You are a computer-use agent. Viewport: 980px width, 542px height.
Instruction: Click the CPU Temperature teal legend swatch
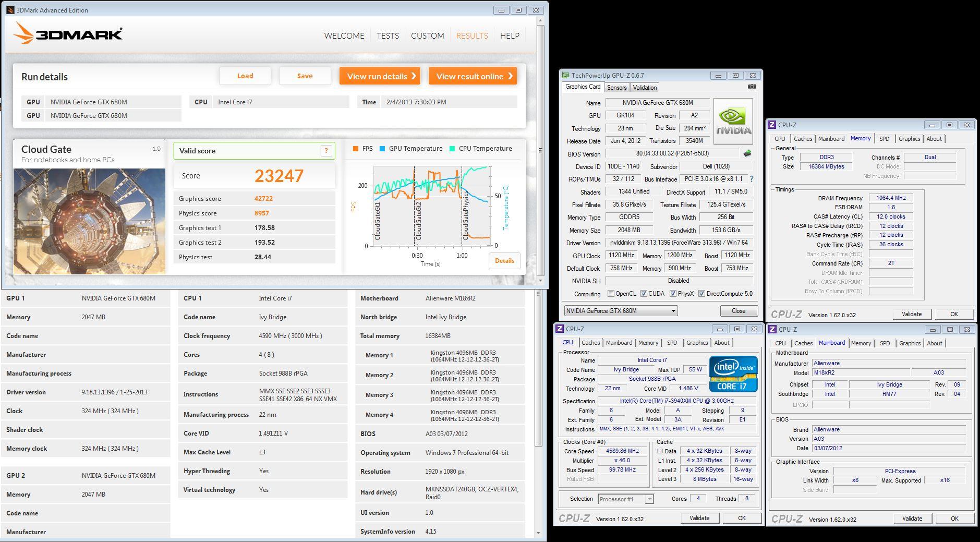tap(452, 149)
